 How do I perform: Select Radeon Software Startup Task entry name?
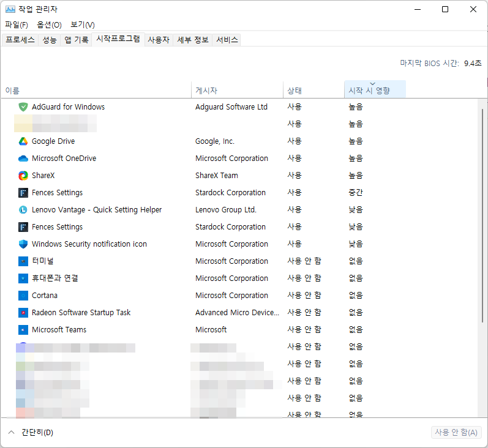(81, 312)
